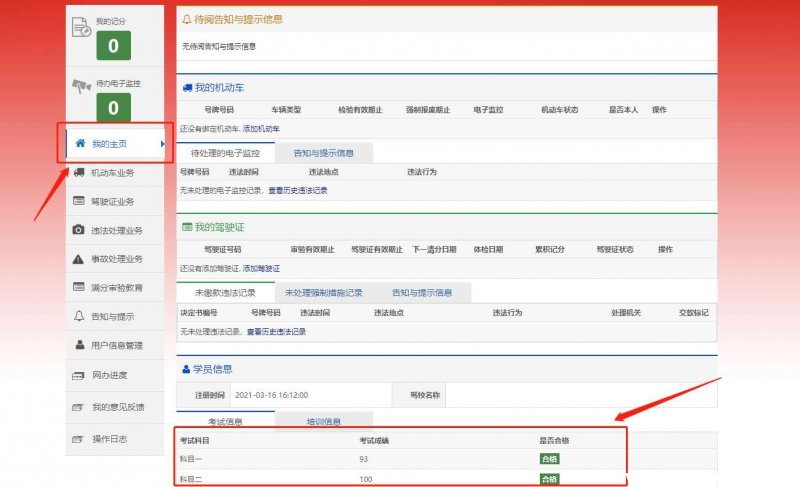Click the bell icon beside 告知与提示 in sidebar
800x487 pixels.
click(79, 317)
